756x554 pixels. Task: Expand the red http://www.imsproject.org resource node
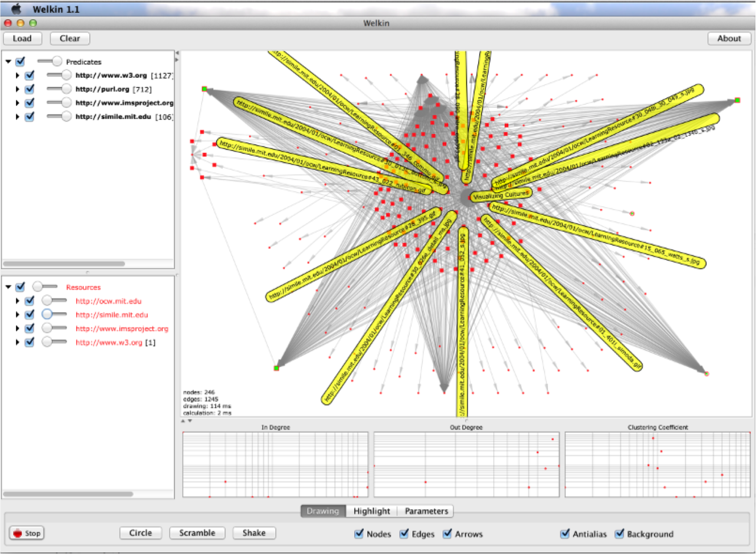tap(18, 328)
